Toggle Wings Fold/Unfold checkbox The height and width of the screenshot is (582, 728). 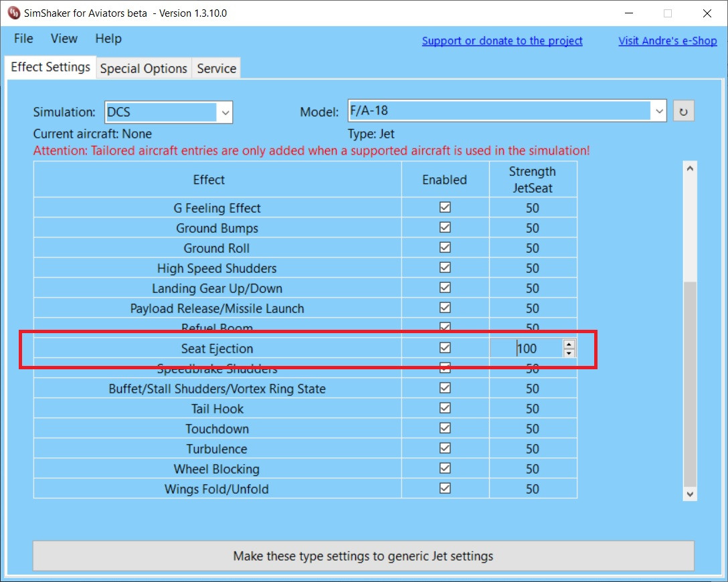coord(445,488)
